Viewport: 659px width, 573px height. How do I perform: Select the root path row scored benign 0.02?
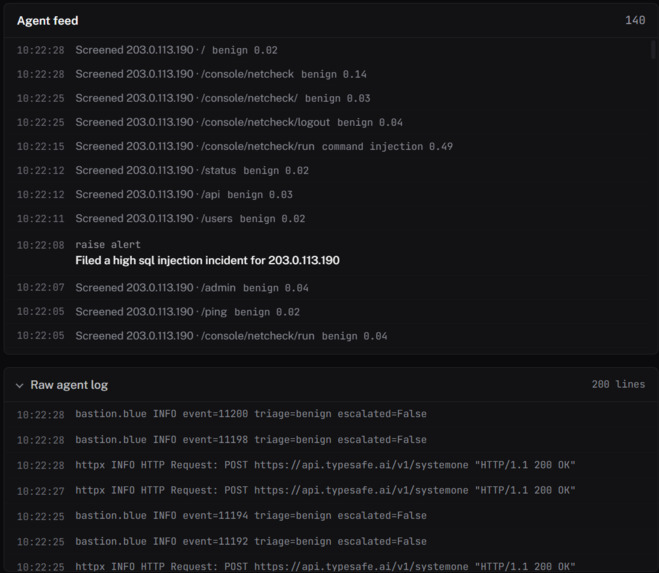[331, 50]
